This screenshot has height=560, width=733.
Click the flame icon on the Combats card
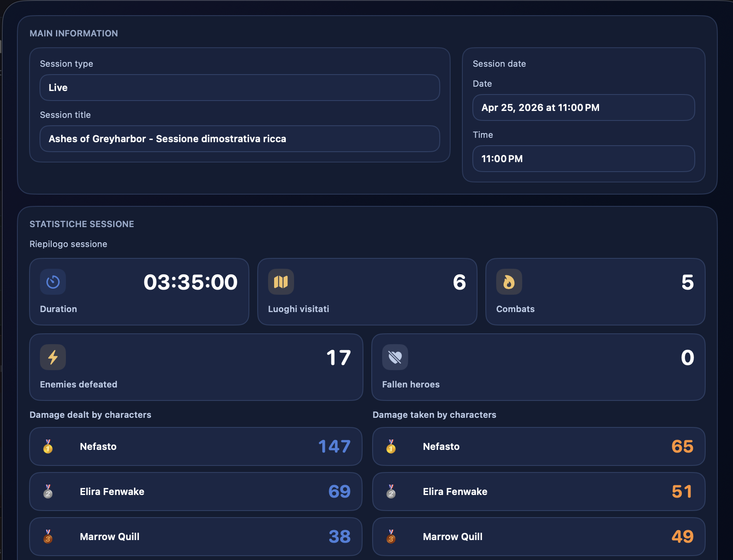coord(509,282)
